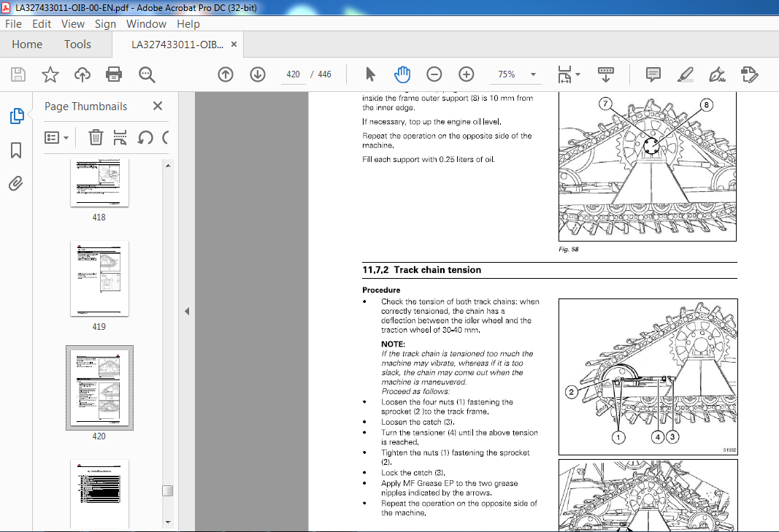
Task: Expand the fit page options arrow
Action: (x=577, y=74)
